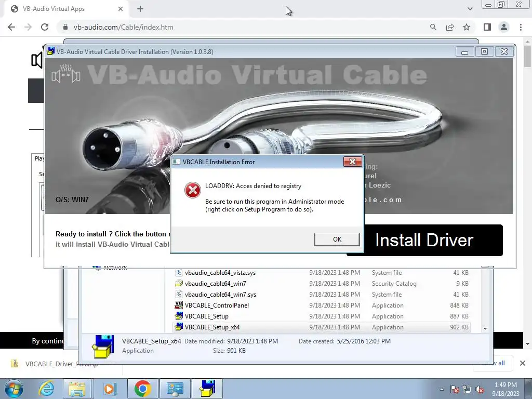The image size is (532, 399).
Task: Show hidden system tray icons
Action: coord(442,389)
